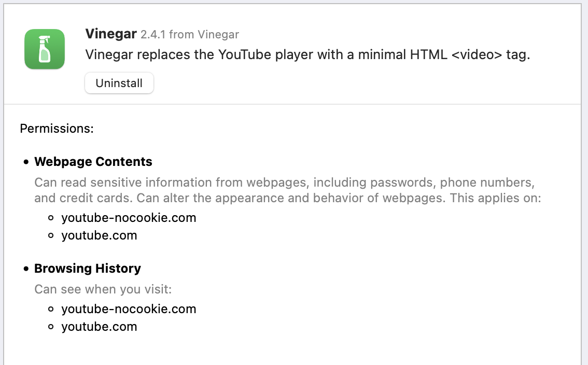Click the '2.4.1 from Vinegar' version text
Viewport: 588px width, 365px height.
(x=190, y=35)
